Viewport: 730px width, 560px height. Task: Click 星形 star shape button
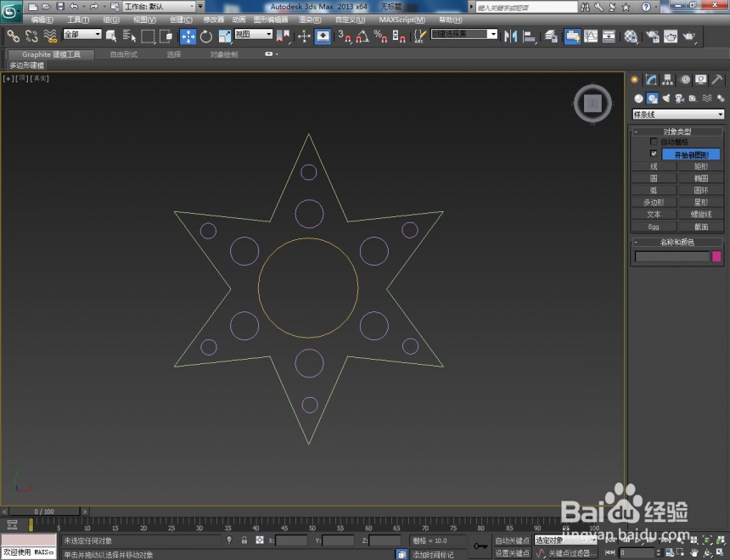click(x=700, y=202)
